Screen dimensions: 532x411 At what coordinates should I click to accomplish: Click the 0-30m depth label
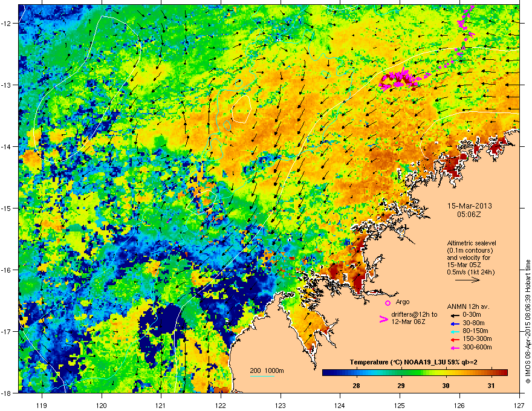pos(472,315)
